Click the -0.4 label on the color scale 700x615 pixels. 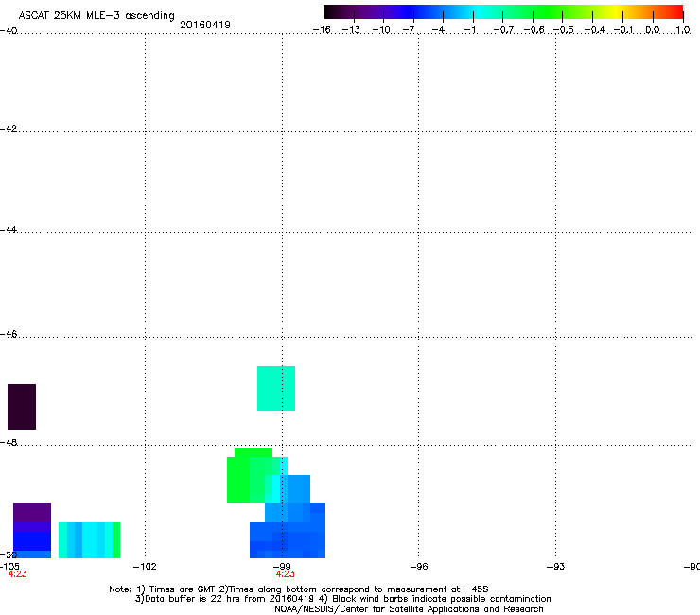pyautogui.click(x=595, y=30)
